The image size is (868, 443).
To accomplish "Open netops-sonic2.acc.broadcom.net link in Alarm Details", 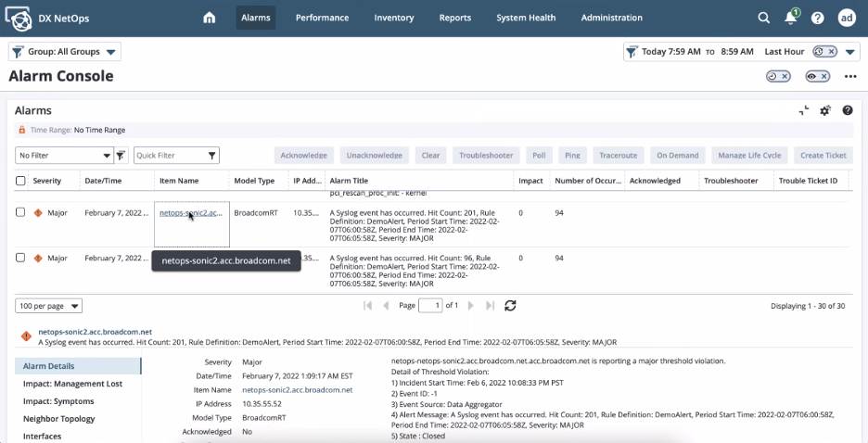I will click(297, 390).
